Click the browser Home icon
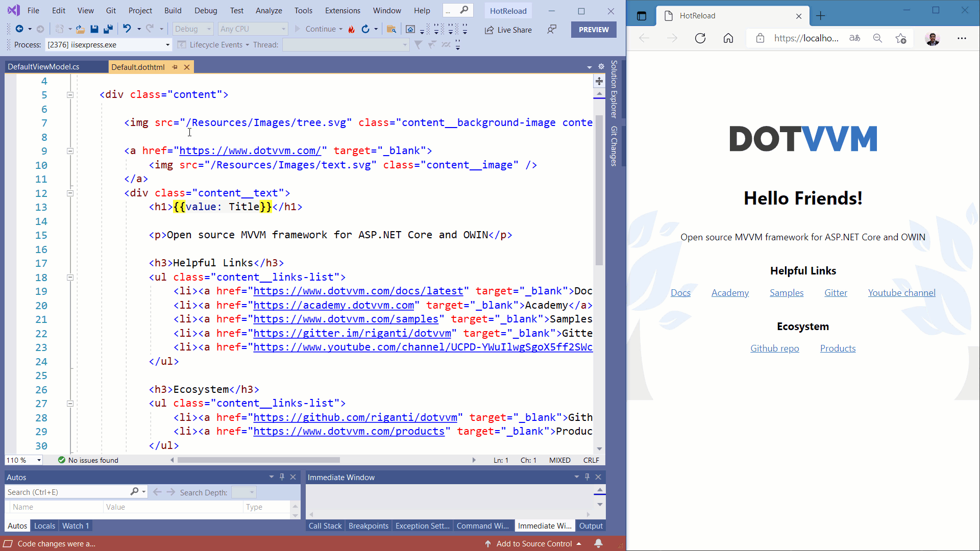The width and height of the screenshot is (980, 551). pyautogui.click(x=728, y=38)
